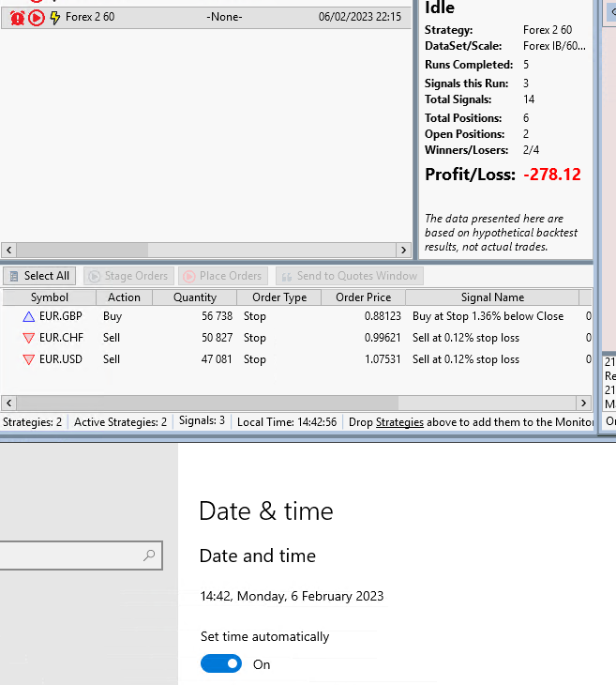Click the Quantity column header
The image size is (616, 685).
pos(195,297)
